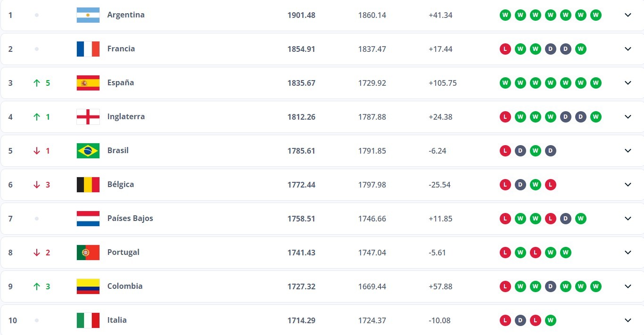
Task: Click the Argentina flag icon
Action: [x=88, y=15]
